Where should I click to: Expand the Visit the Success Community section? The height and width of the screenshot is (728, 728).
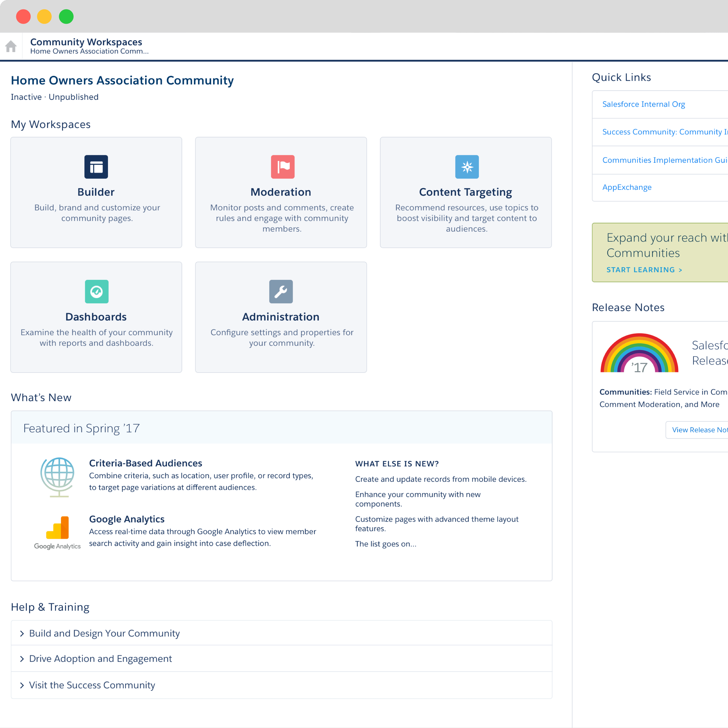click(22, 685)
